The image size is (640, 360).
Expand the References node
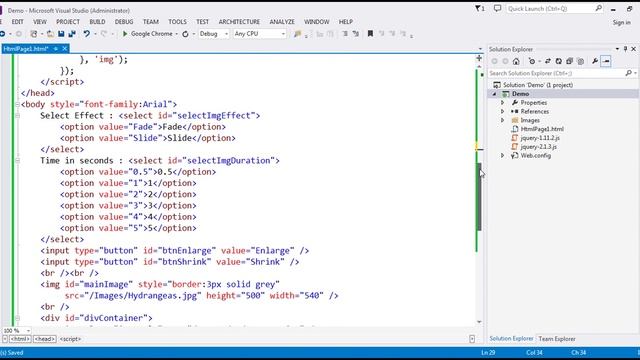point(502,111)
